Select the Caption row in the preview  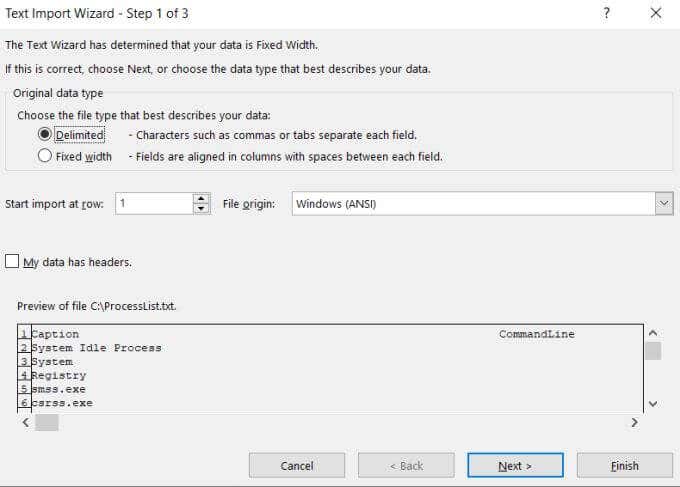click(56, 334)
